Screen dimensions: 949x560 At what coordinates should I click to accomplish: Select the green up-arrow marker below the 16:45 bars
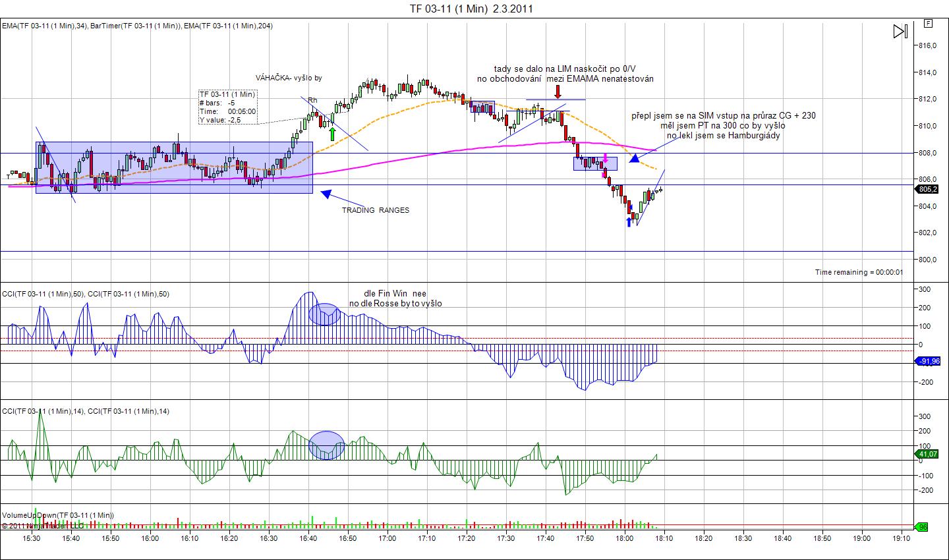(x=333, y=134)
